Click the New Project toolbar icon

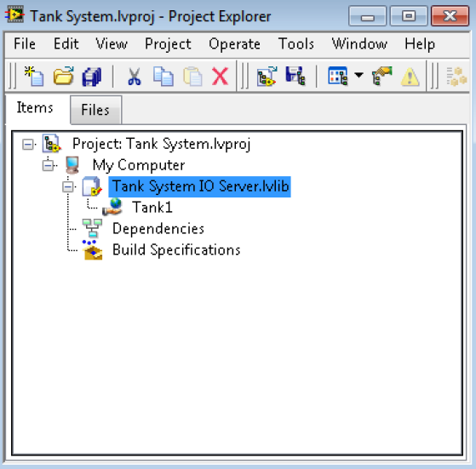click(x=34, y=76)
